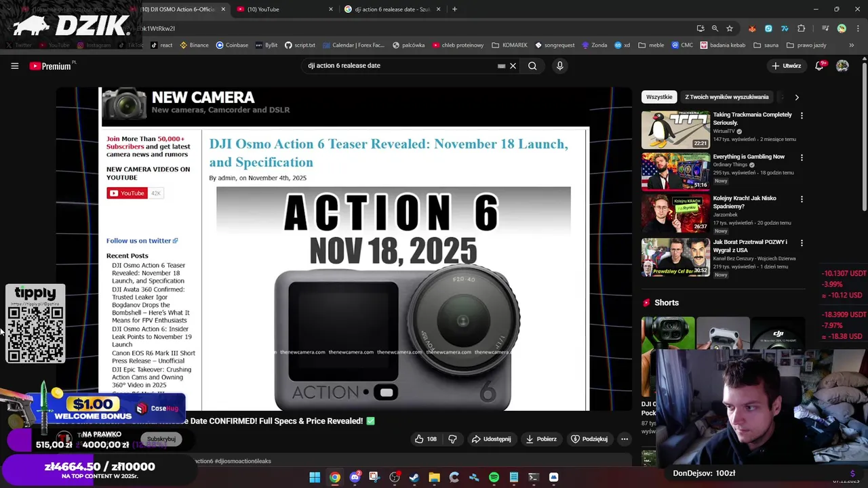Open the KOMAREK bookmark folder
868x488 pixels.
[509, 45]
